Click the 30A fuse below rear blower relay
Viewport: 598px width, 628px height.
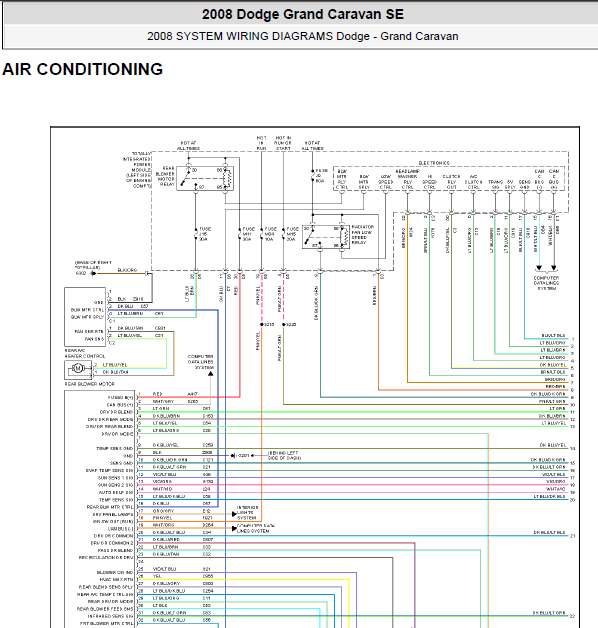tap(196, 234)
